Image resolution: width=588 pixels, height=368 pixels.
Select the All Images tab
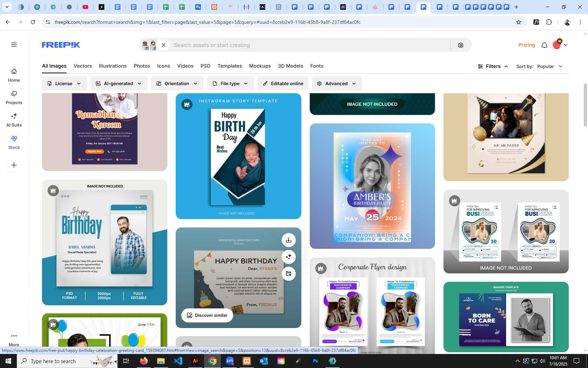pos(54,66)
